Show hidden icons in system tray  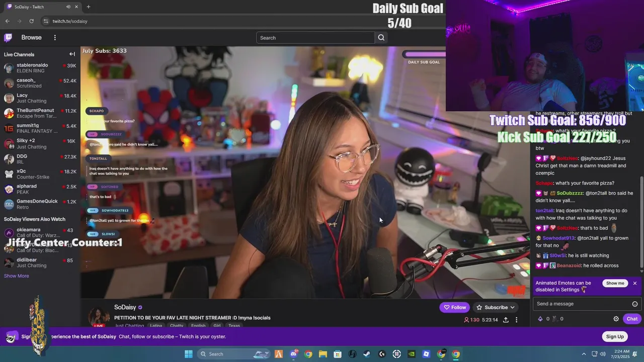pos(584,354)
